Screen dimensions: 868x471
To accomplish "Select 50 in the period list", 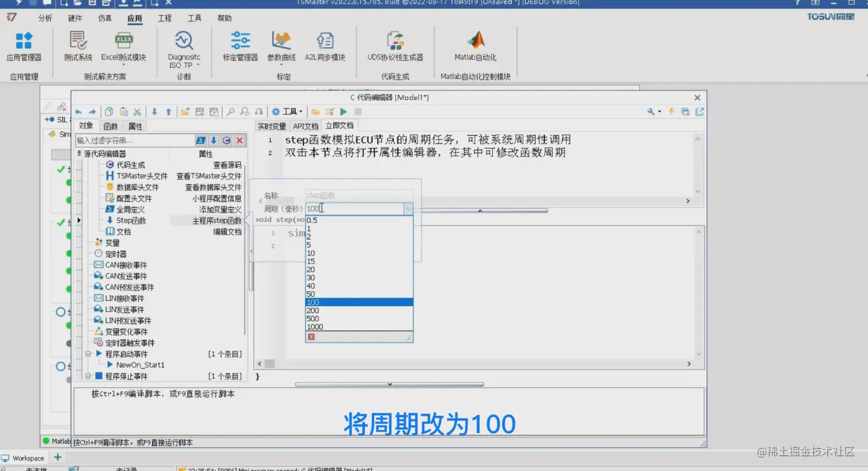I will 359,294.
